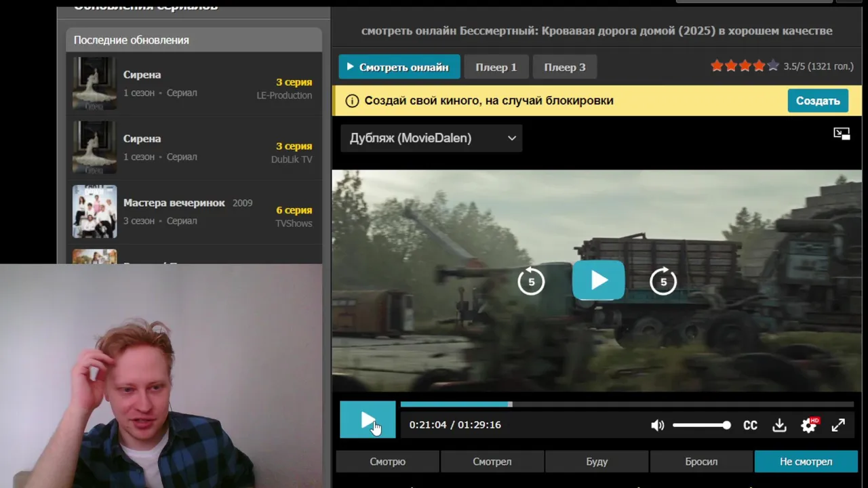This screenshot has width=868, height=488.
Task: Enable picture-in-picture mode icon
Action: [x=842, y=134]
